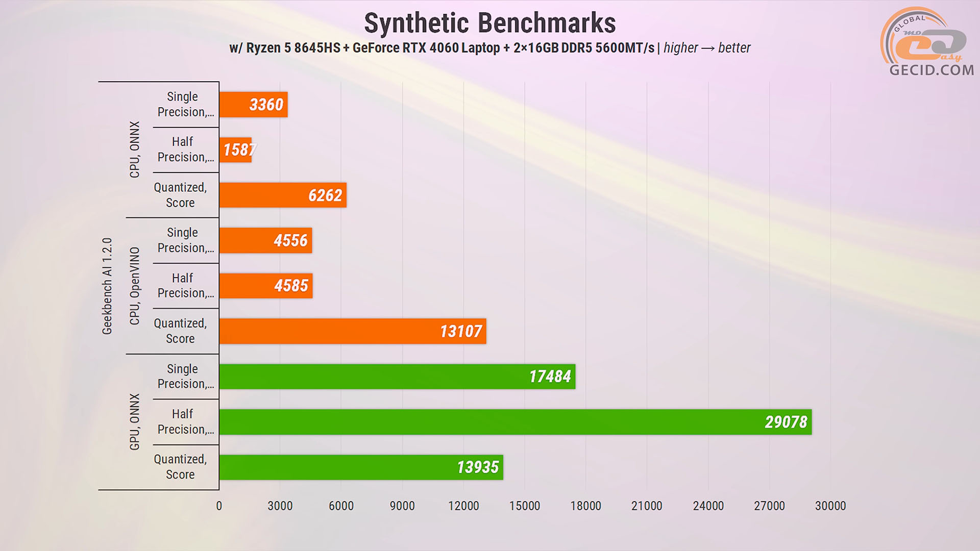The image size is (980, 551).
Task: Click the 21000 axis tick label
Action: pyautogui.click(x=647, y=506)
